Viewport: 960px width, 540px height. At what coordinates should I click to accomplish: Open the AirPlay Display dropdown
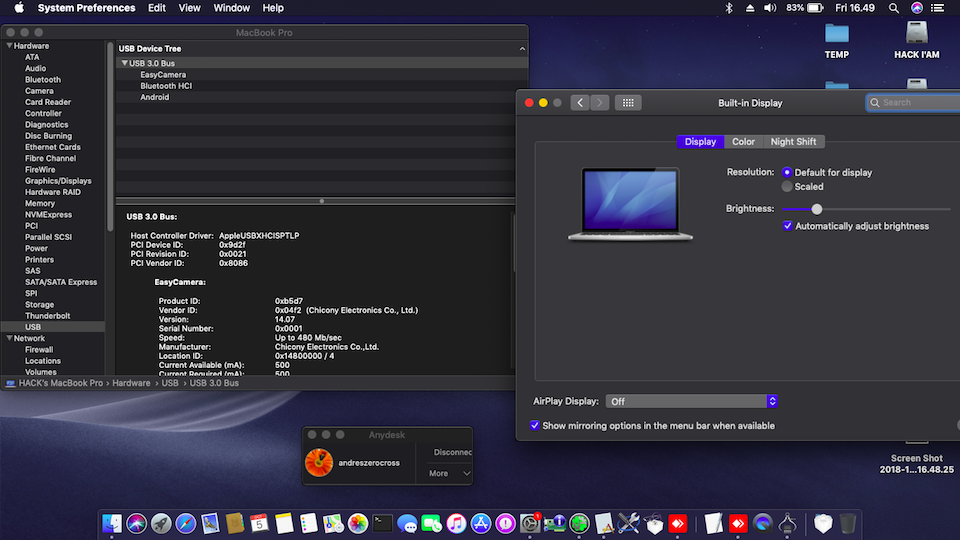tap(691, 401)
